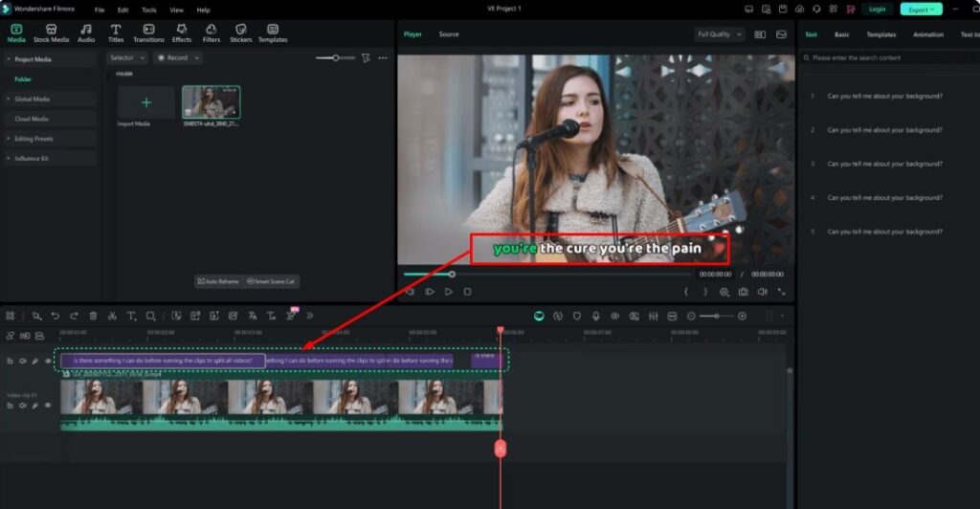The width and height of the screenshot is (980, 509).
Task: Open the Effects tab
Action: coord(181,33)
